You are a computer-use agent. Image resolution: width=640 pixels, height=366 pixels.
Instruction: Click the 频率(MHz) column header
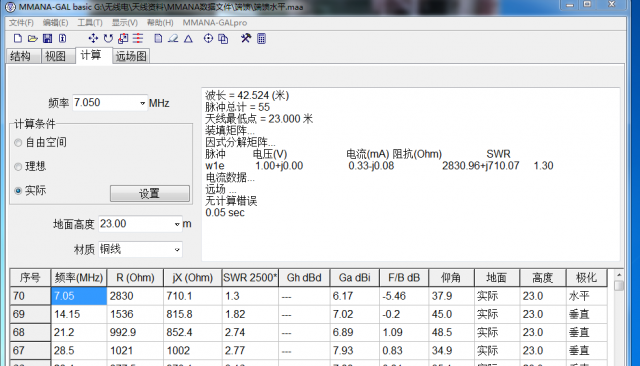78,278
